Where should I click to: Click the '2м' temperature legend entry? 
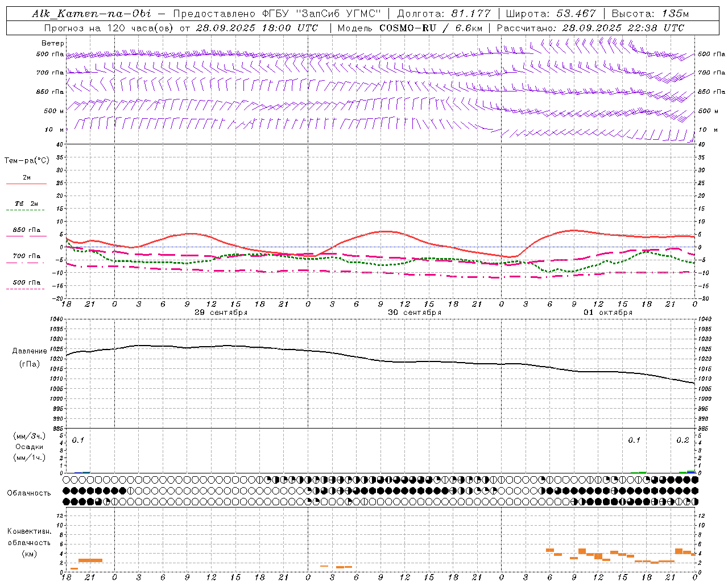pyautogui.click(x=27, y=177)
